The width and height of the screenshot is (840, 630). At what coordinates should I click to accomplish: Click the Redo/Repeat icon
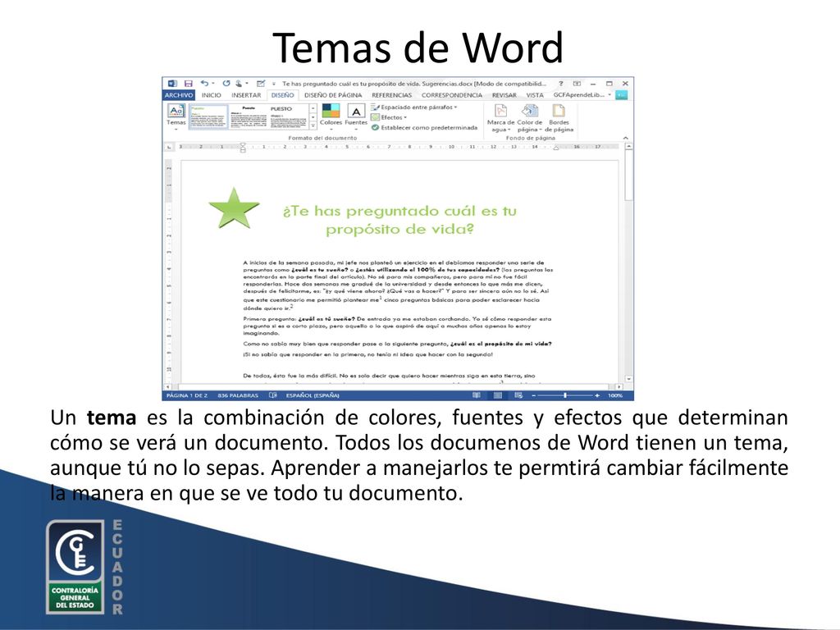click(226, 84)
